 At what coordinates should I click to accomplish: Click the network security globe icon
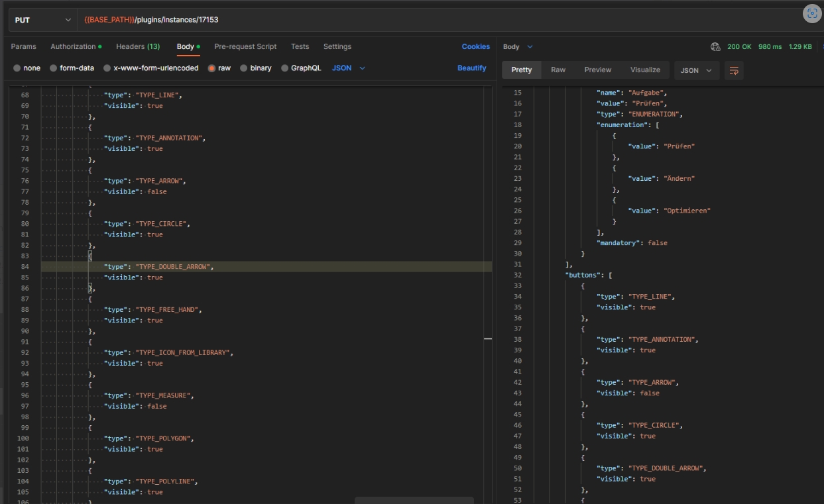(x=715, y=47)
